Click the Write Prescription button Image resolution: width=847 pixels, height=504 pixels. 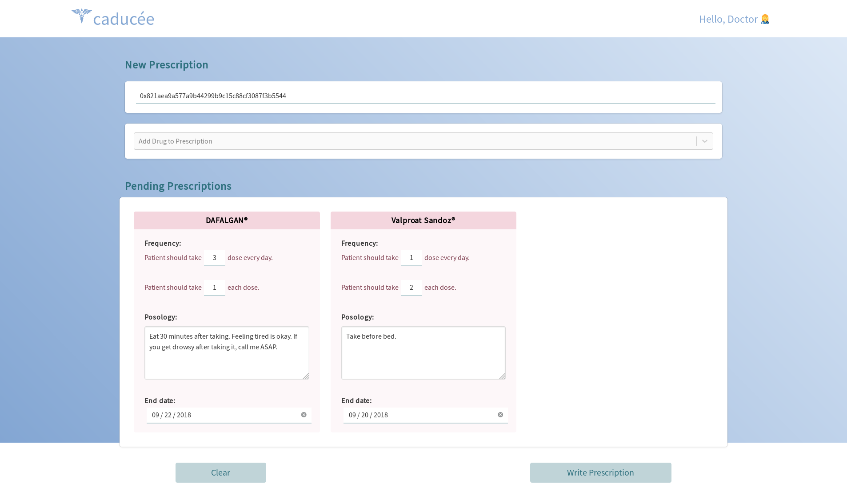(601, 473)
